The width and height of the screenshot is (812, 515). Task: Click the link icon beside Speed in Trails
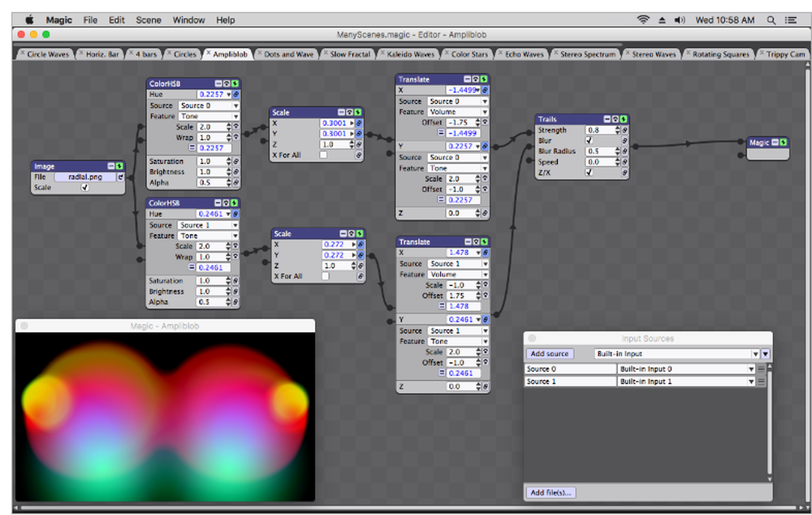624,162
